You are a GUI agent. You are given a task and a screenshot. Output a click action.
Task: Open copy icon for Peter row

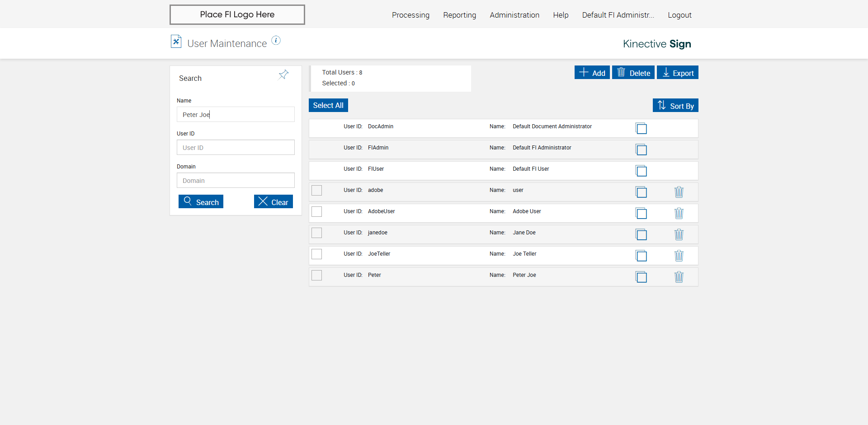click(x=641, y=277)
